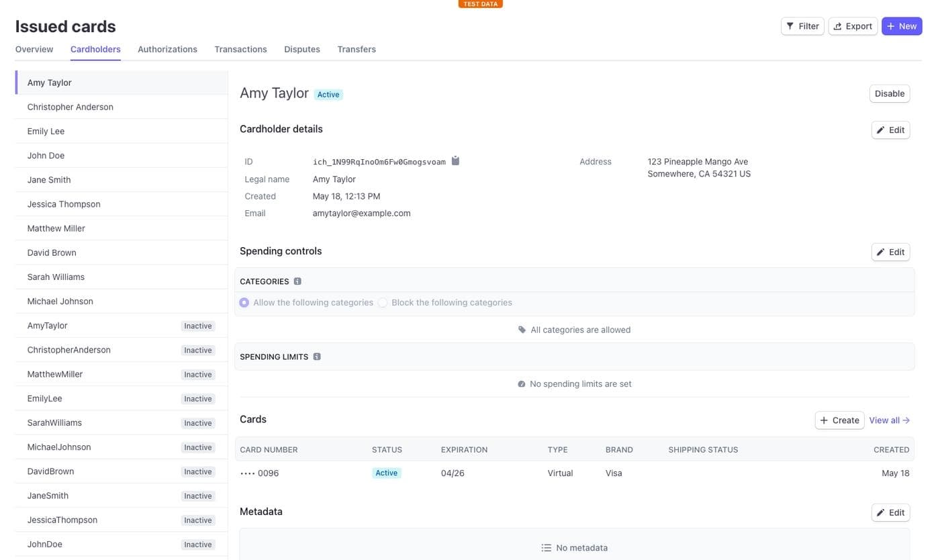
Task: Click the Filter funnel icon
Action: click(x=791, y=26)
